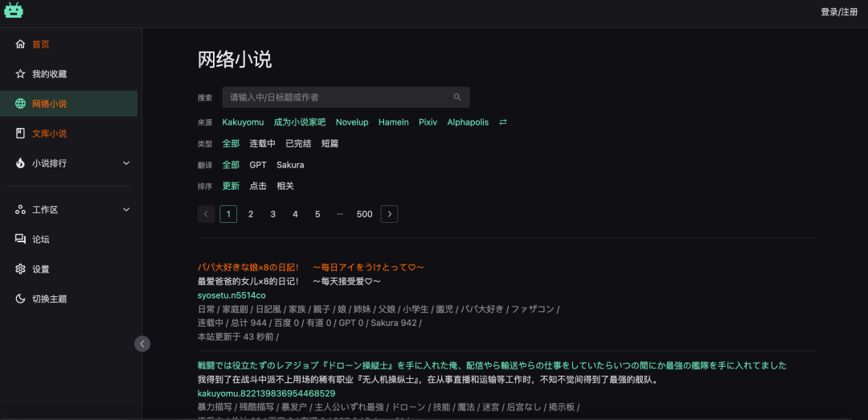The image size is (868, 420).
Task: Sort by 点击
Action: pyautogui.click(x=258, y=186)
